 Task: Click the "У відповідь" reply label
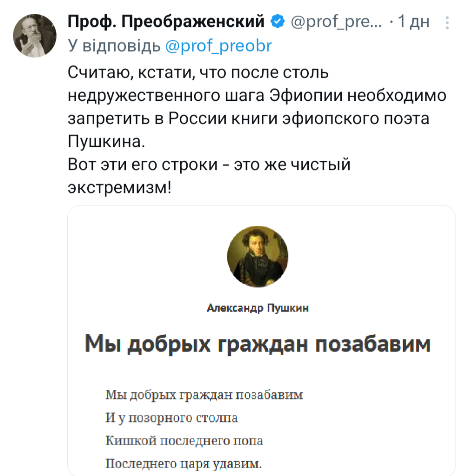[114, 46]
